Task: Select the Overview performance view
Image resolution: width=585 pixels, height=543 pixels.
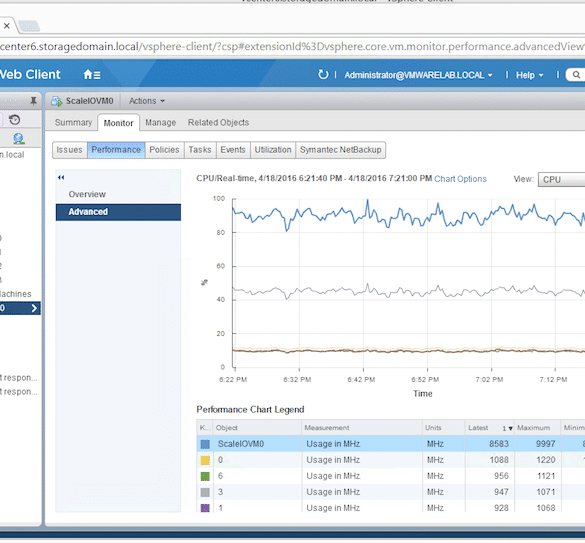Action: click(x=87, y=194)
